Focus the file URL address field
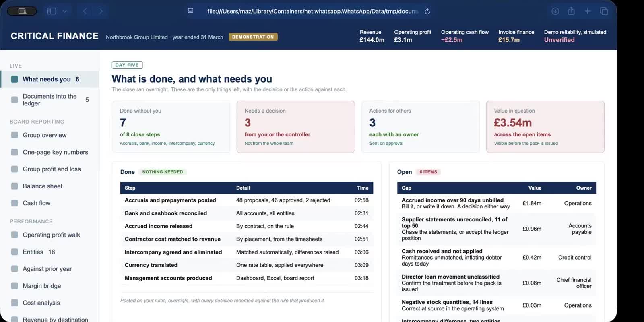The width and height of the screenshot is (644, 322). (312, 11)
